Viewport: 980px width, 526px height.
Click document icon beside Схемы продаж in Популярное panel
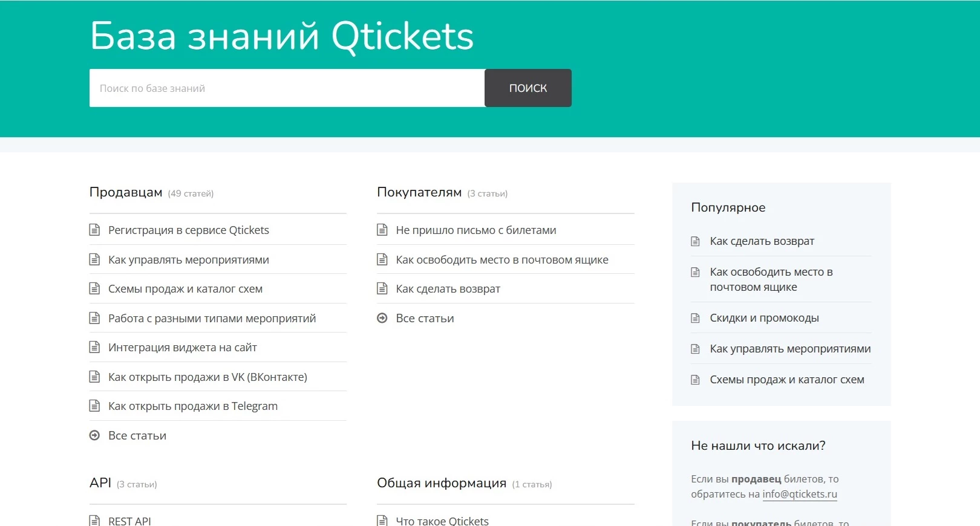tap(696, 380)
